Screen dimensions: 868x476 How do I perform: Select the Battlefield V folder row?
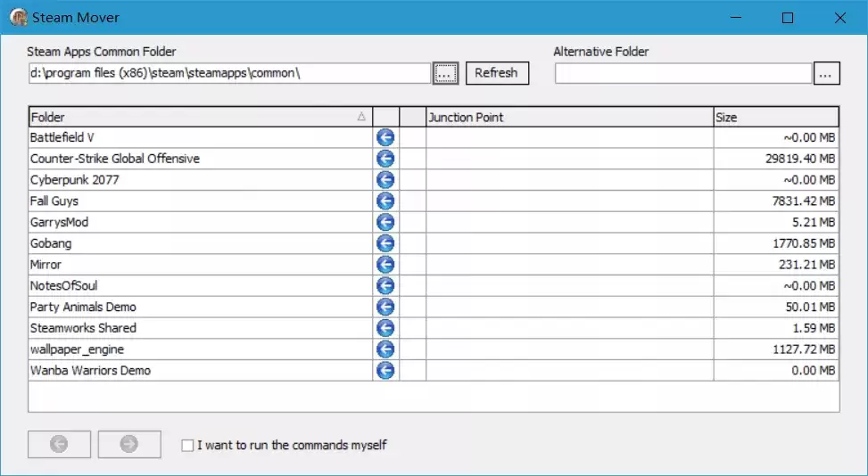434,137
